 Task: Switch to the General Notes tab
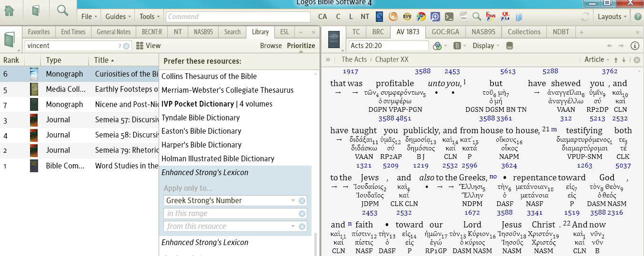[x=113, y=32]
